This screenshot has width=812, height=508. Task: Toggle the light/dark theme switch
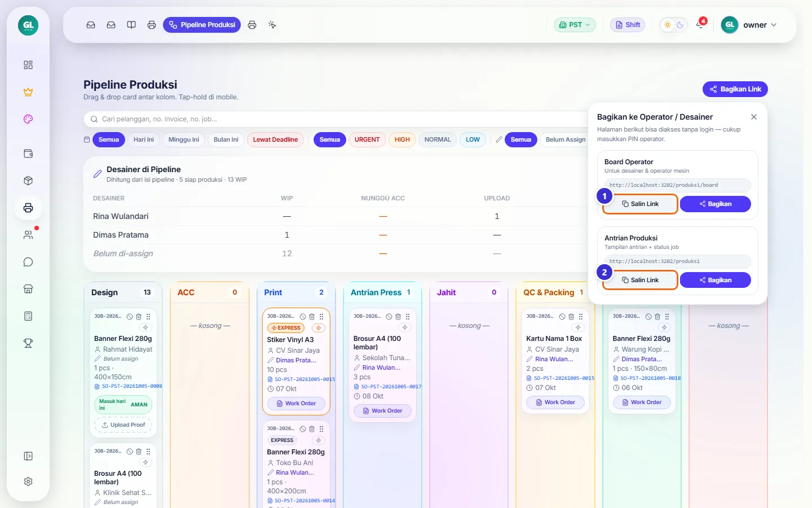(x=674, y=25)
